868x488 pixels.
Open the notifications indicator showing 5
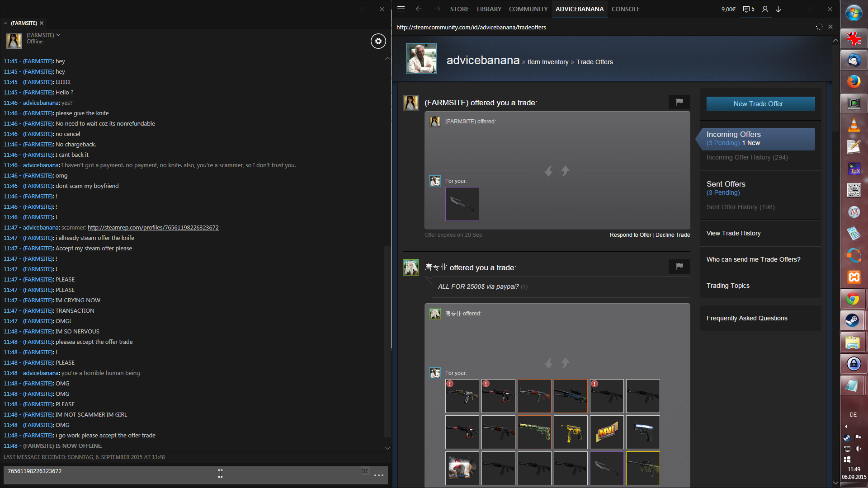(x=749, y=9)
